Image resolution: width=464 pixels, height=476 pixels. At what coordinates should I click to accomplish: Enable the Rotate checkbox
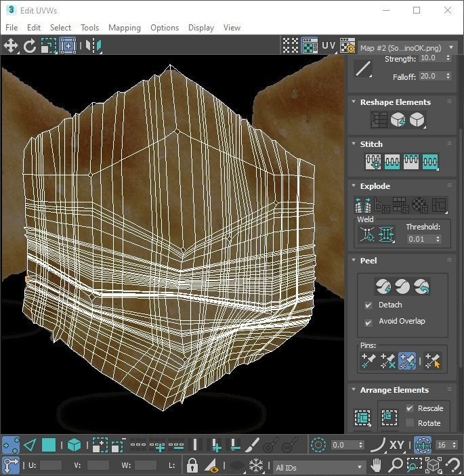tap(410, 423)
